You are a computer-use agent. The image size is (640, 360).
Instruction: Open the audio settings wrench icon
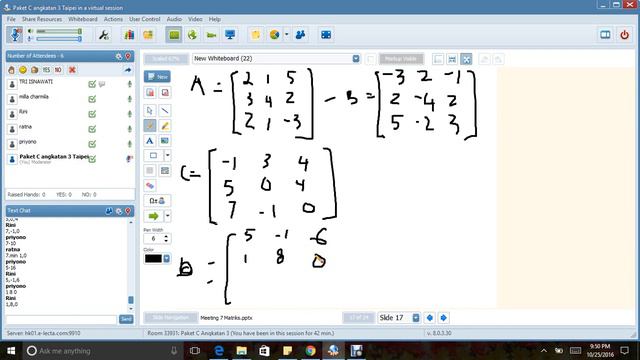104,35
